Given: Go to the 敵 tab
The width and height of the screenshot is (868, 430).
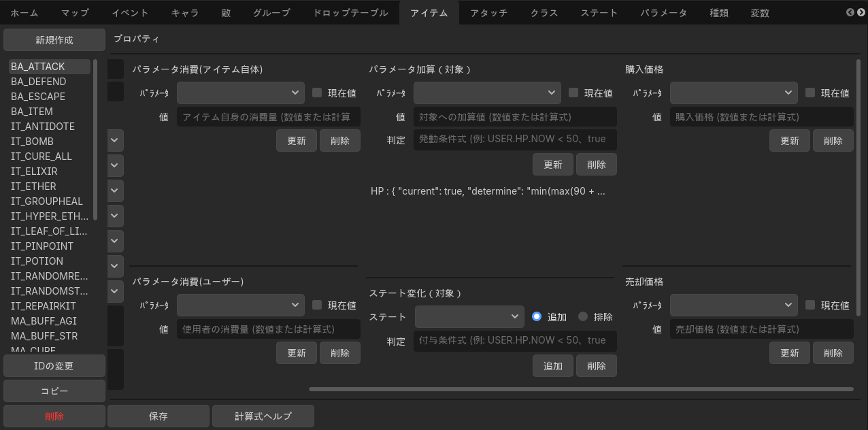Looking at the screenshot, I should pyautogui.click(x=226, y=13).
